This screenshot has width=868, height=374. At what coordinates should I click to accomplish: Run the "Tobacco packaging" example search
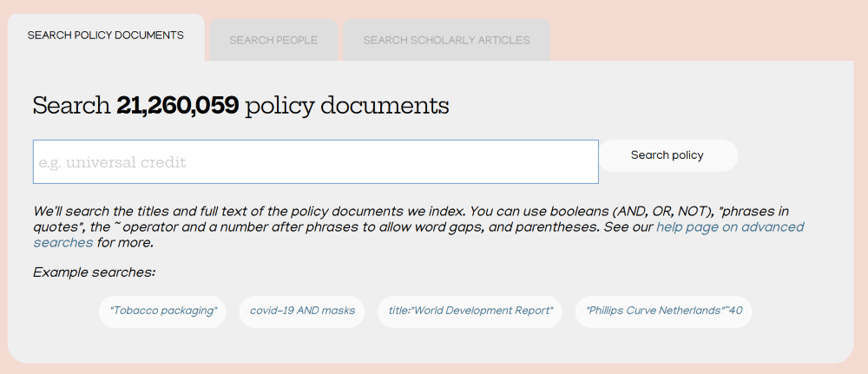pyautogui.click(x=162, y=311)
